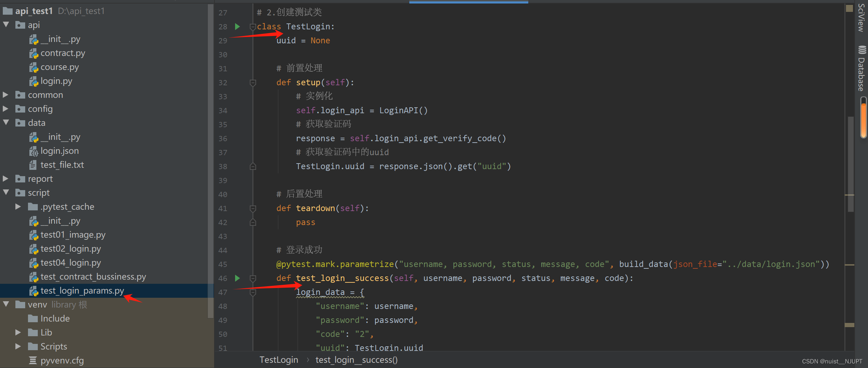
Task: Click the contract.py Python file icon
Action: point(34,53)
